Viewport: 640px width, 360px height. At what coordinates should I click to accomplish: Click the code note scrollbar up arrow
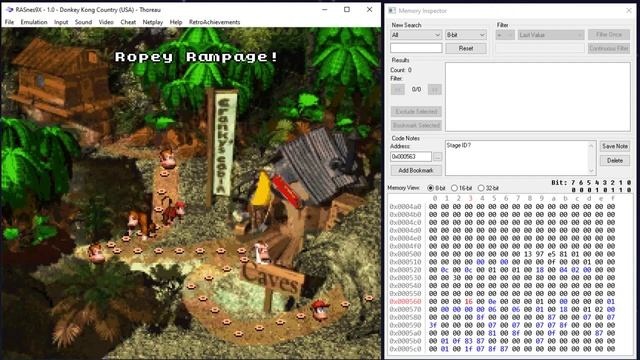tap(591, 145)
